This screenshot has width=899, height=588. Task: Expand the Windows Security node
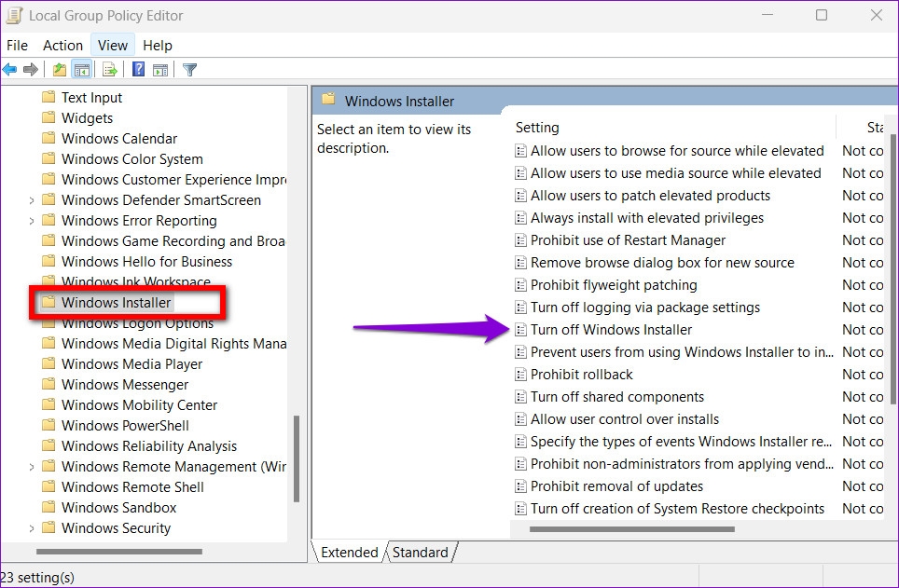[32, 527]
